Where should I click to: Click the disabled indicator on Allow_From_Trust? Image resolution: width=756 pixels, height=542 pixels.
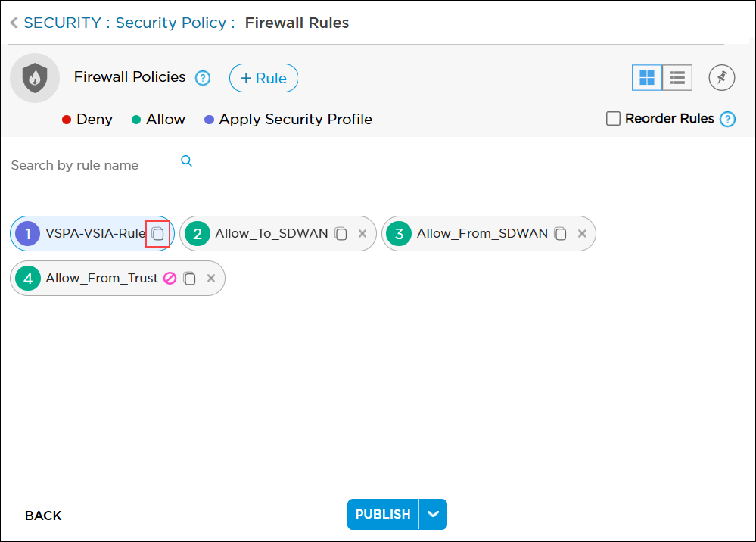coord(170,279)
